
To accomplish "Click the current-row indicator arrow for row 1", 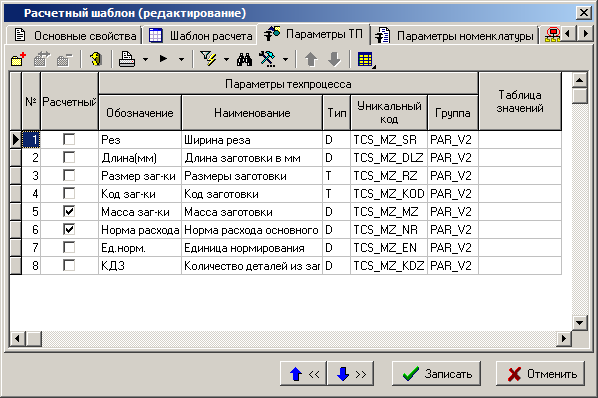I will point(15,140).
